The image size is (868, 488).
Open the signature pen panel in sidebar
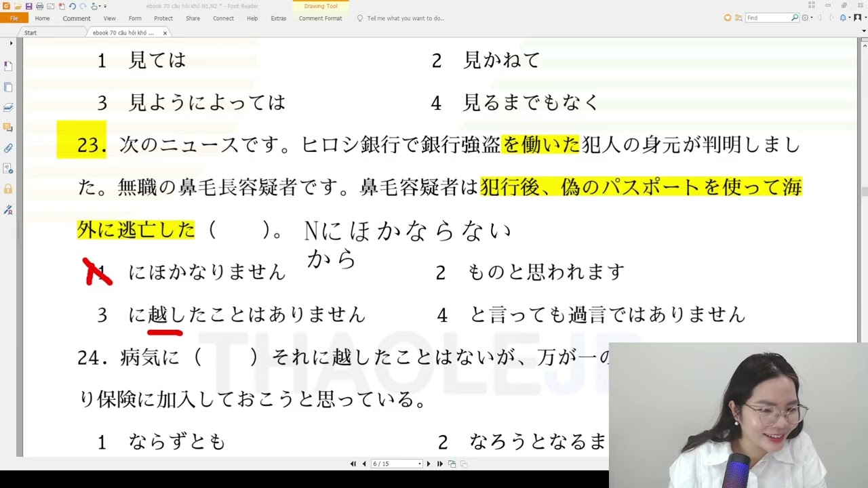8,209
